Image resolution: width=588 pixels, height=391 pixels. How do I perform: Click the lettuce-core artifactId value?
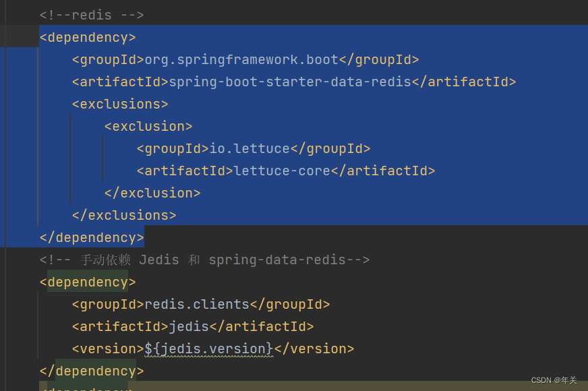pyautogui.click(x=282, y=171)
